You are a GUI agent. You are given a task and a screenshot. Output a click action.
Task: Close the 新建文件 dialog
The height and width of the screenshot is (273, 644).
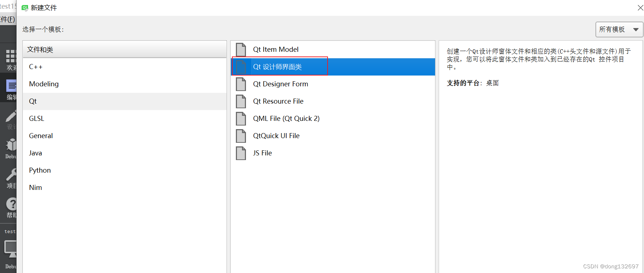(x=640, y=8)
